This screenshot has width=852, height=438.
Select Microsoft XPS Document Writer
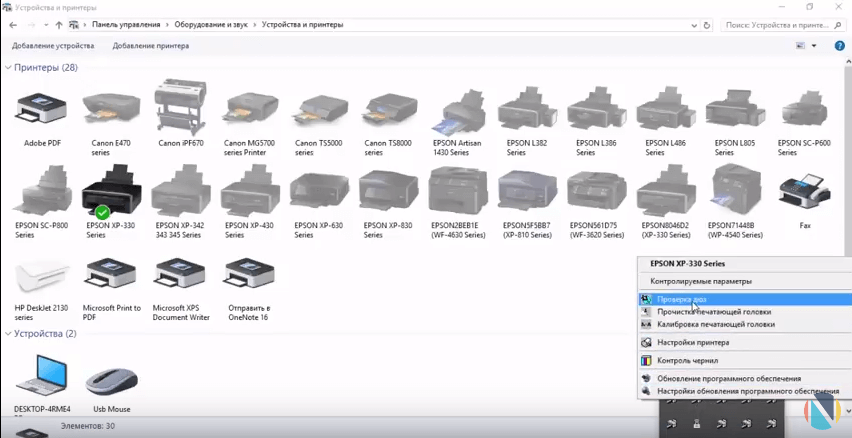(x=180, y=274)
